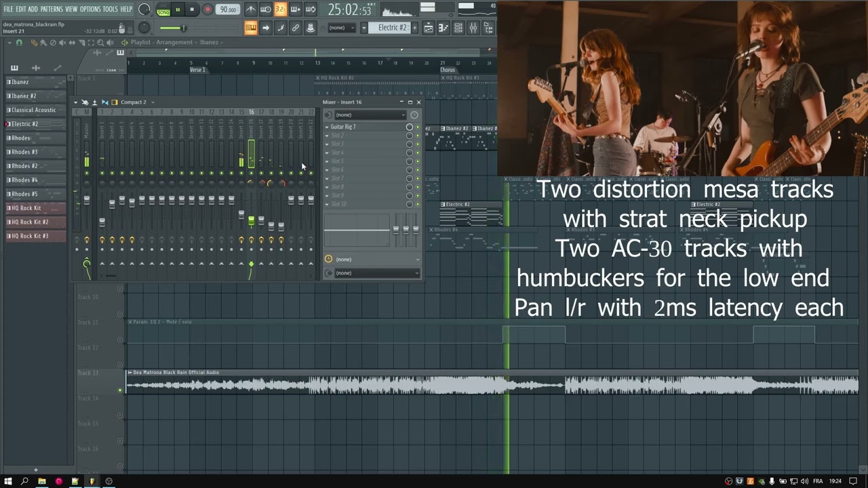The width and height of the screenshot is (868, 488).
Task: Click the plus button next to Electric #2 pattern
Action: pyautogui.click(x=415, y=28)
